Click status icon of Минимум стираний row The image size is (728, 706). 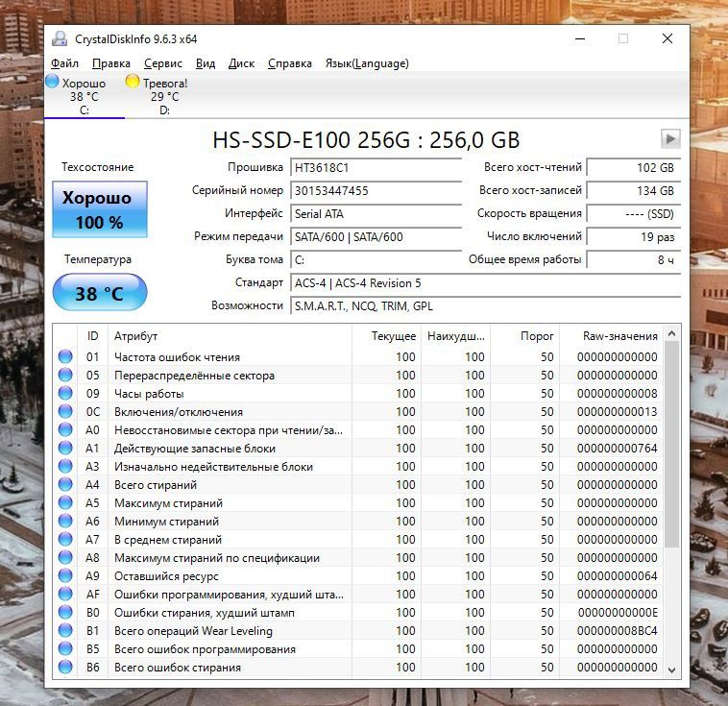coord(65,521)
